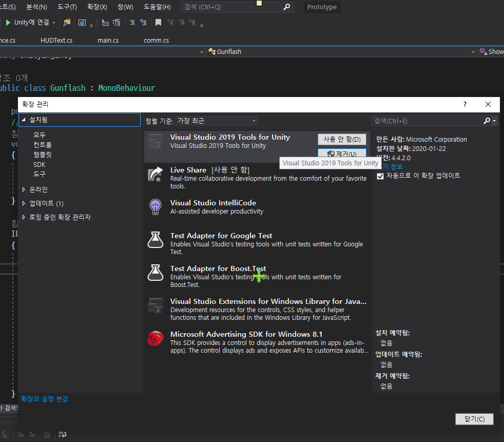The height and width of the screenshot is (442, 504).
Task: Click the clear bookmarks icon
Action: [x=192, y=22]
